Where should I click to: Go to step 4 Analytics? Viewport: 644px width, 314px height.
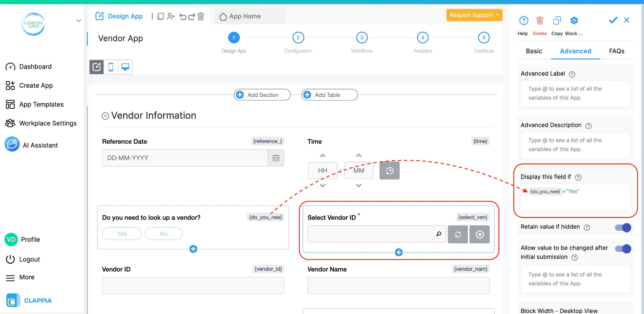click(423, 37)
